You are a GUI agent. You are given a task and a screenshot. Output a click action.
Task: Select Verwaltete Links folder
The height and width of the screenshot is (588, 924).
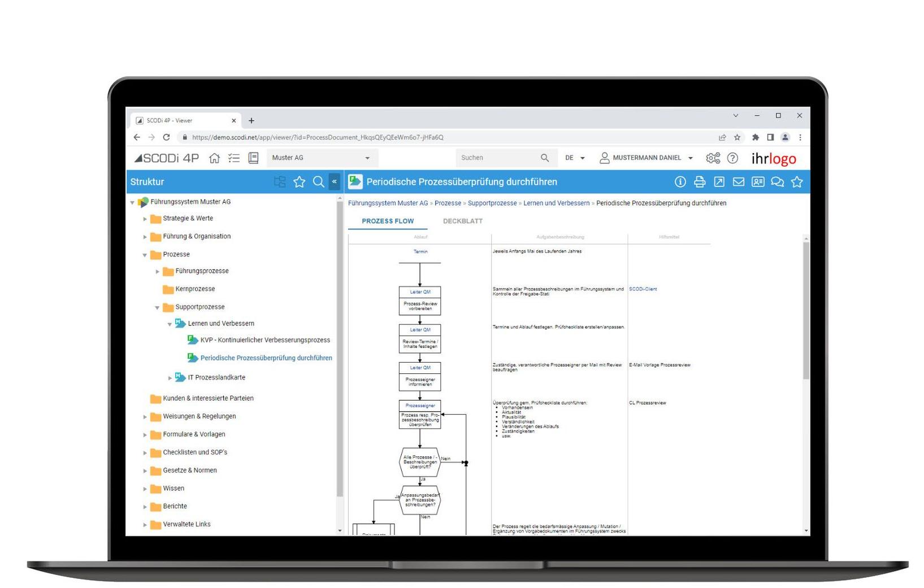click(x=186, y=525)
